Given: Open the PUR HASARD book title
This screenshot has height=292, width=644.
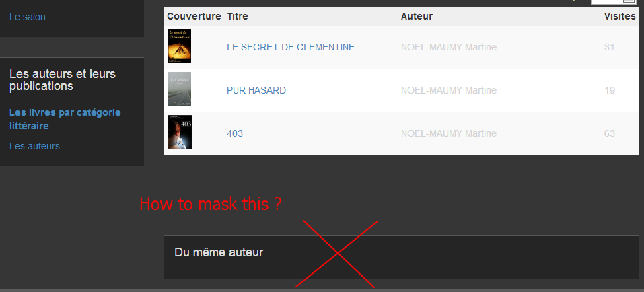Looking at the screenshot, I should coord(256,90).
